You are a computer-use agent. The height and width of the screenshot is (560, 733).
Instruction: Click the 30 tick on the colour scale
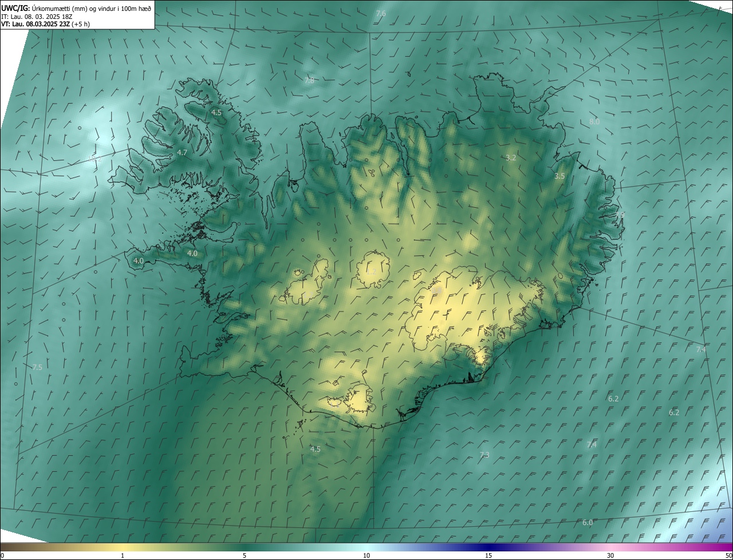click(610, 555)
